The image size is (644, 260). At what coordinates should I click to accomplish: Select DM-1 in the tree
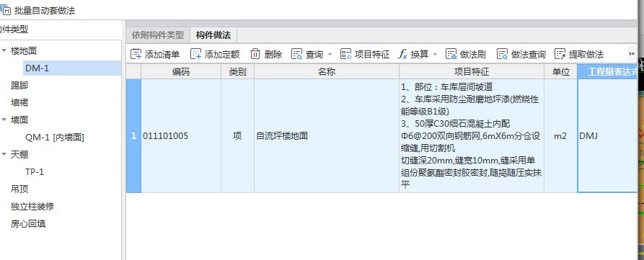click(72, 68)
